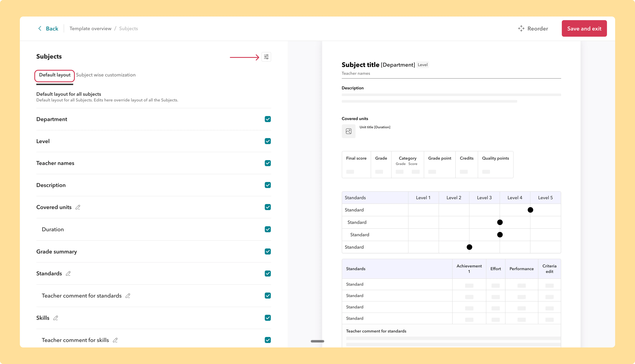Disable the Grade summary checkbox
Screen dimensions: 635x364
[268, 252]
